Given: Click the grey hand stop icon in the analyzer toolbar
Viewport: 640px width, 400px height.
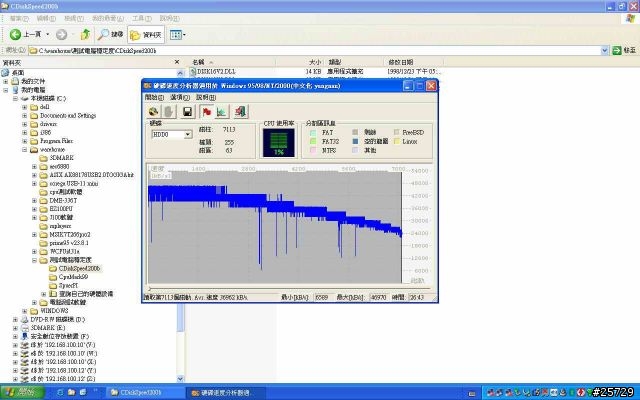Looking at the screenshot, I should 169,111.
